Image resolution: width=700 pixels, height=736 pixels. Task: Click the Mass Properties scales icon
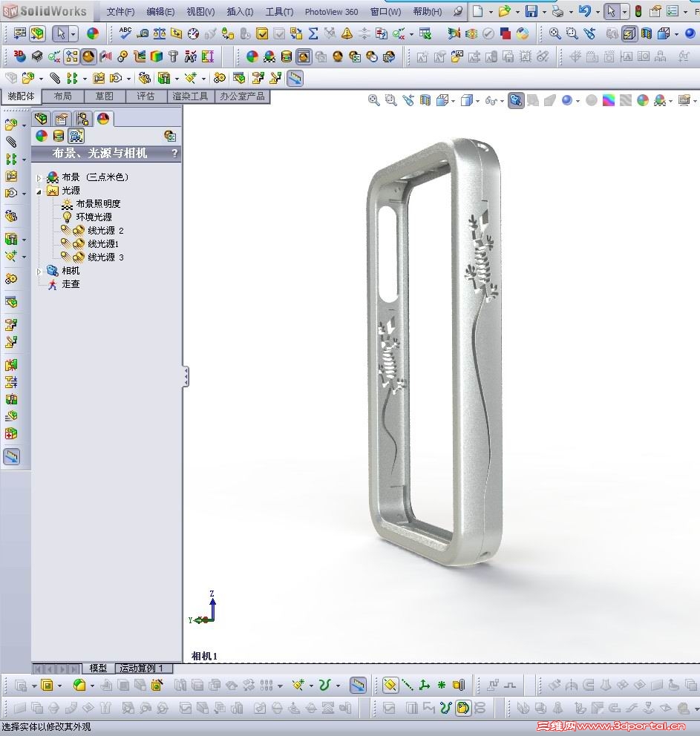(x=160, y=33)
